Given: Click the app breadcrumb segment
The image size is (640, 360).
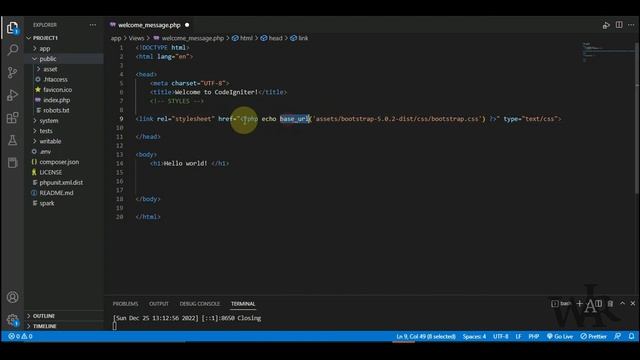Looking at the screenshot, I should [116, 38].
